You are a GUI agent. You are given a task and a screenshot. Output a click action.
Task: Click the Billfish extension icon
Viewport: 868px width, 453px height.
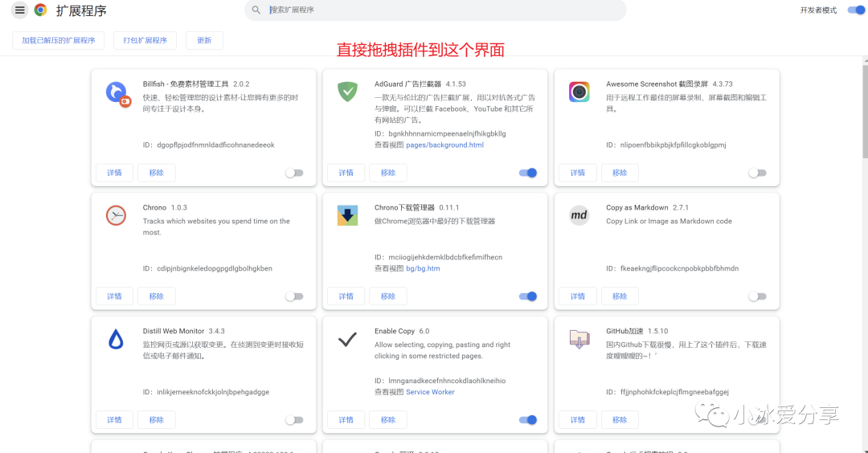(x=118, y=94)
